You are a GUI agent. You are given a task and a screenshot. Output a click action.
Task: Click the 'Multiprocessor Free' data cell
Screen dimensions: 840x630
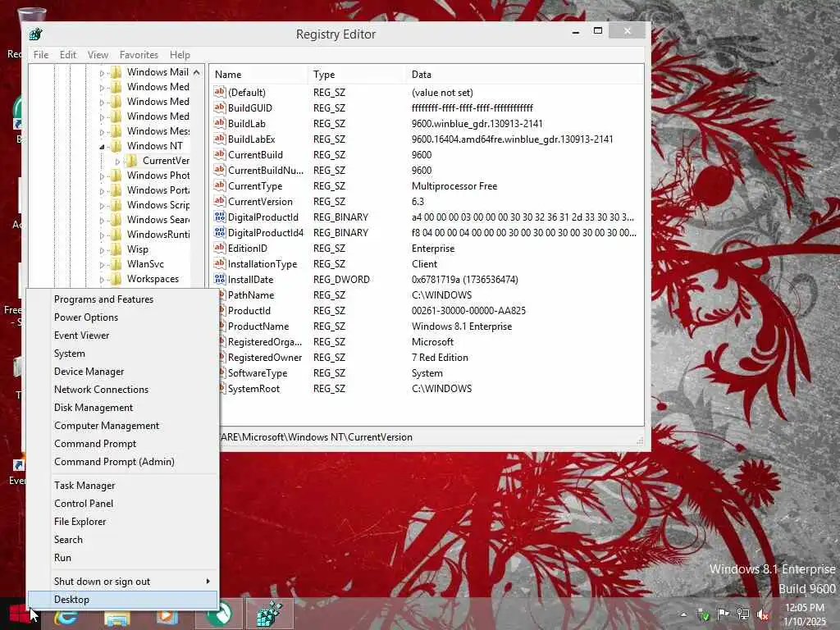pyautogui.click(x=454, y=186)
